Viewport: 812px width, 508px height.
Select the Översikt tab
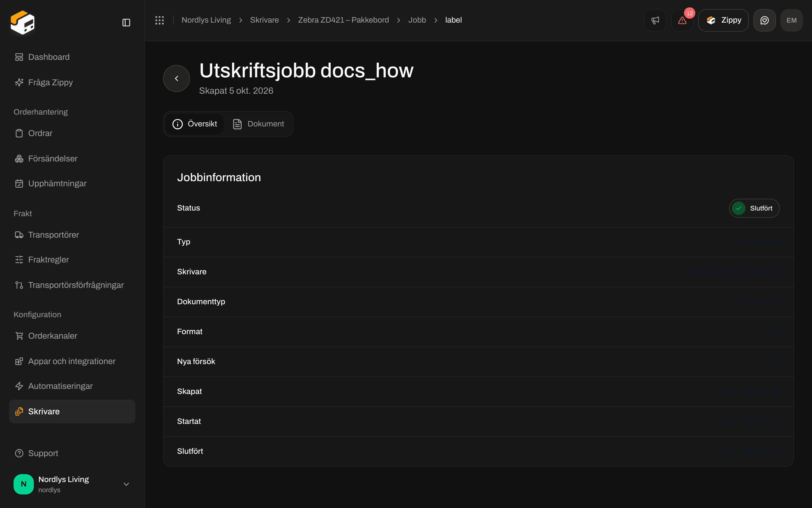click(x=195, y=124)
